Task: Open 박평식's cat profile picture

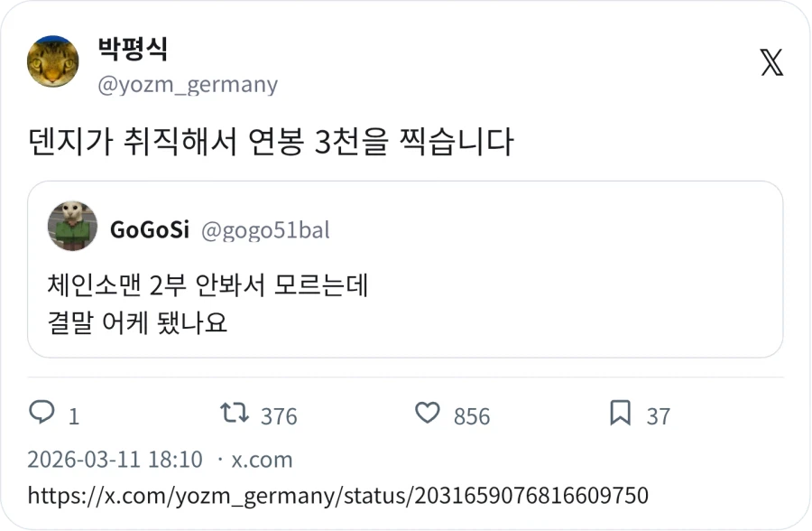Action: coord(52,62)
